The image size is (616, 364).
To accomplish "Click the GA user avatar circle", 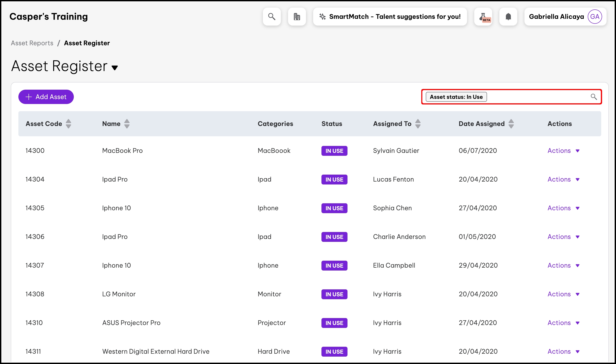I will 594,17.
